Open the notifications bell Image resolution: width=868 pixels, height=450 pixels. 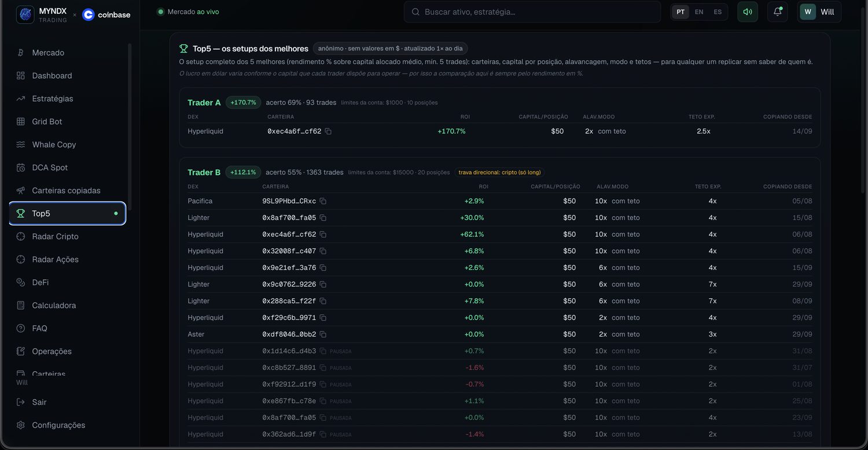click(x=777, y=12)
